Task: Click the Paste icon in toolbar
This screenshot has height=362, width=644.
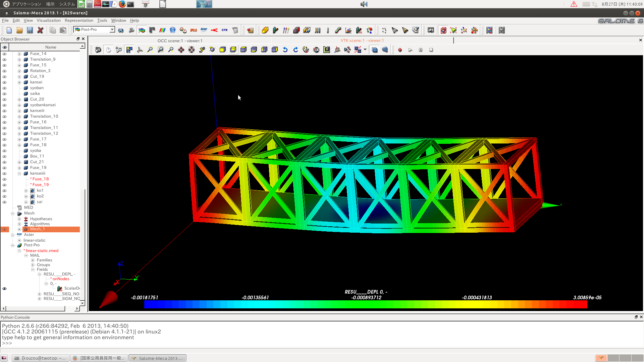Action: coord(63,30)
